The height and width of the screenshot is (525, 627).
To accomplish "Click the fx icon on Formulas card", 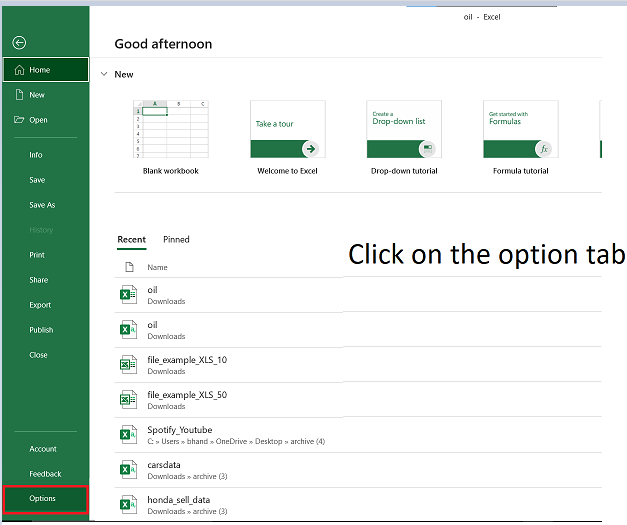I will coord(543,149).
